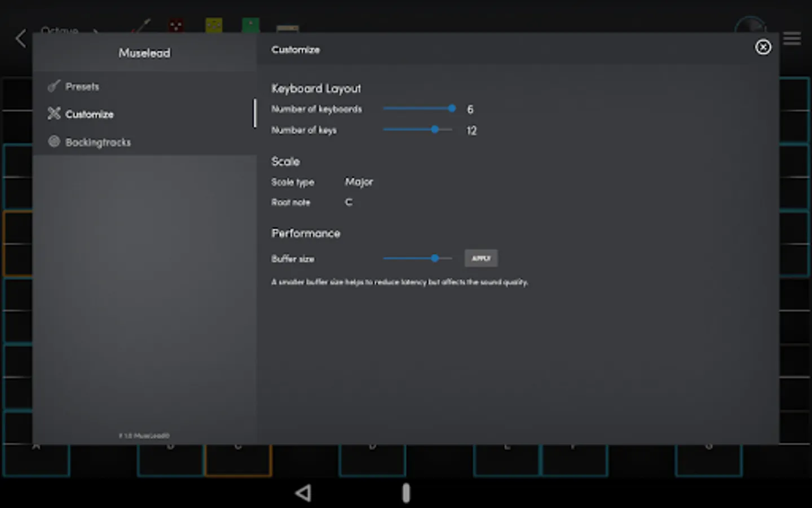Image resolution: width=812 pixels, height=508 pixels.
Task: Change the Scale type from Major
Action: click(359, 182)
